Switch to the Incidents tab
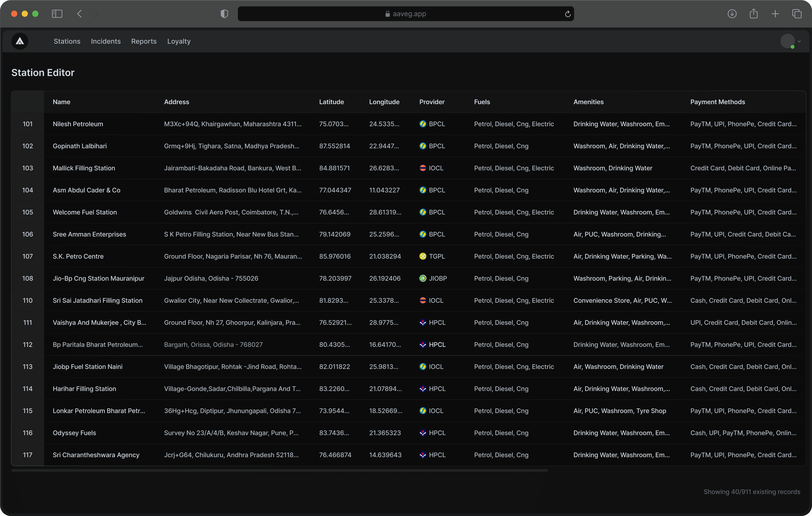 click(106, 41)
